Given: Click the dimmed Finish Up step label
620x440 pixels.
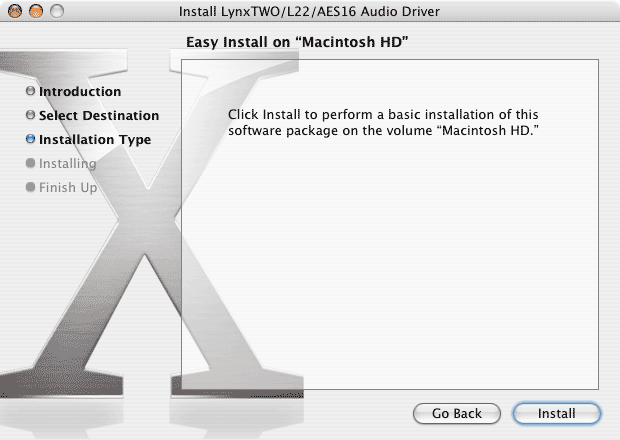Looking at the screenshot, I should pos(68,187).
